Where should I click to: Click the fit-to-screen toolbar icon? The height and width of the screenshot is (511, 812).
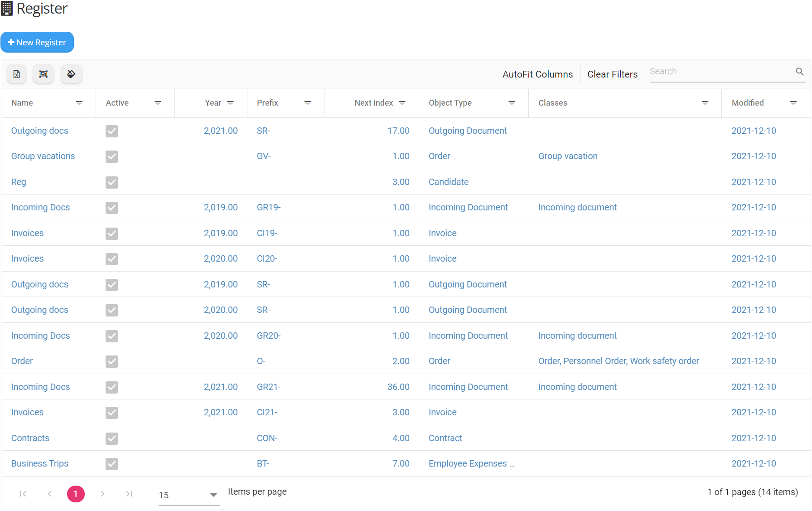pyautogui.click(x=43, y=74)
